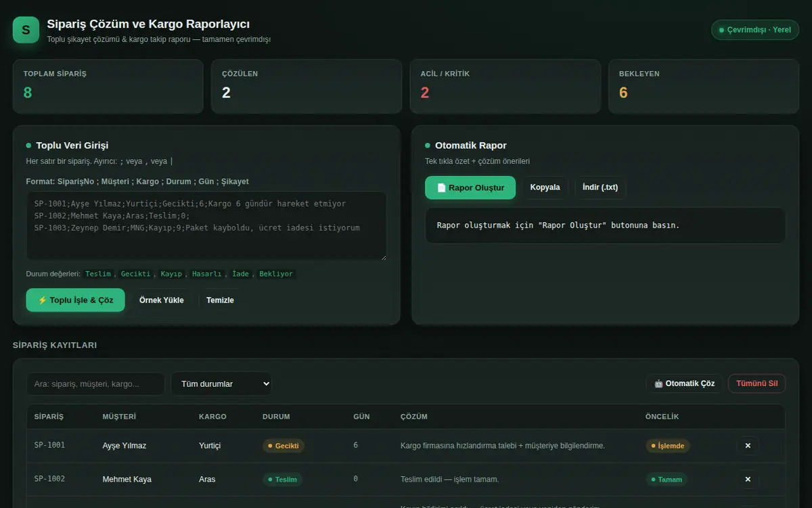Viewport: 812px width, 508px height.
Task: Delete the SP-1001 order row
Action: point(748,446)
